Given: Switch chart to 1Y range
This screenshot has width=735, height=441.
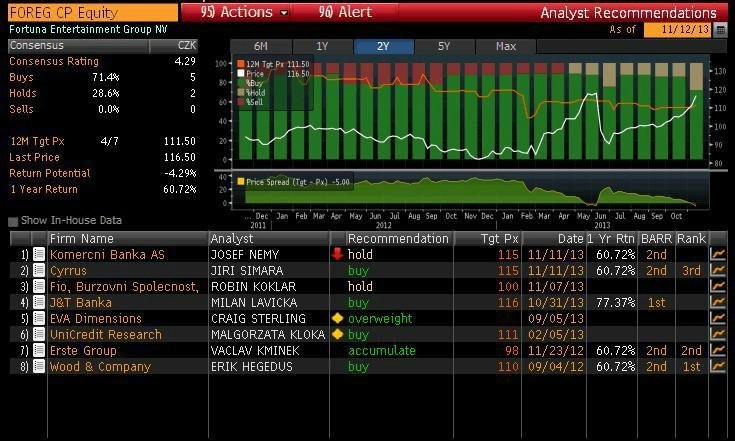Looking at the screenshot, I should coord(322,46).
